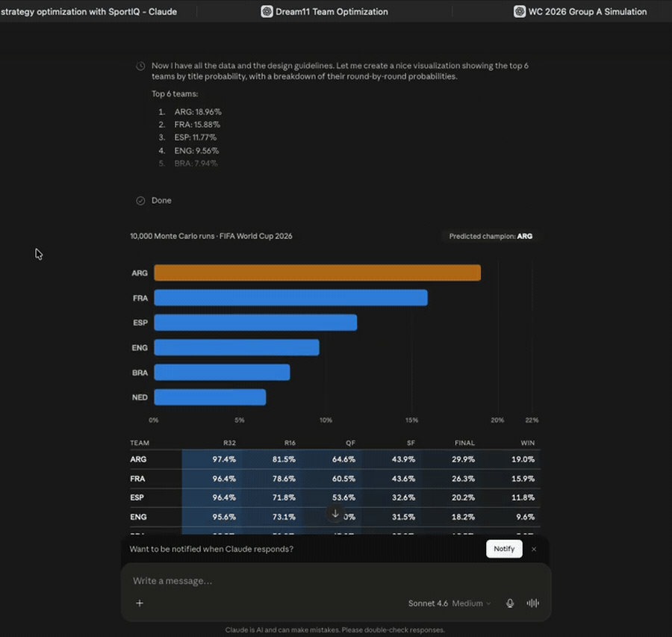Image resolution: width=672 pixels, height=637 pixels.
Task: Click ESP R16 cell 71.8%
Action: point(284,497)
